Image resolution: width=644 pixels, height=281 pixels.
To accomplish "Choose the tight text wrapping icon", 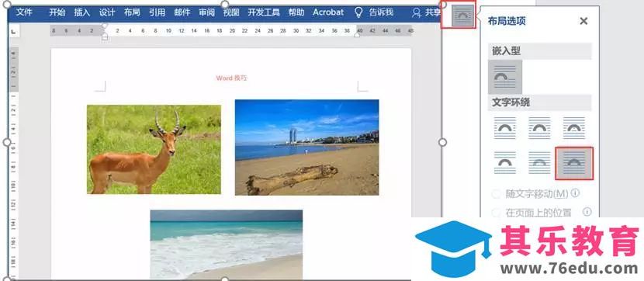I will tap(539, 128).
